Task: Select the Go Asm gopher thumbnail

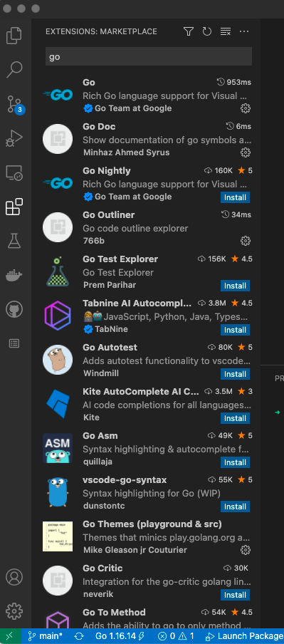Action: (x=58, y=448)
